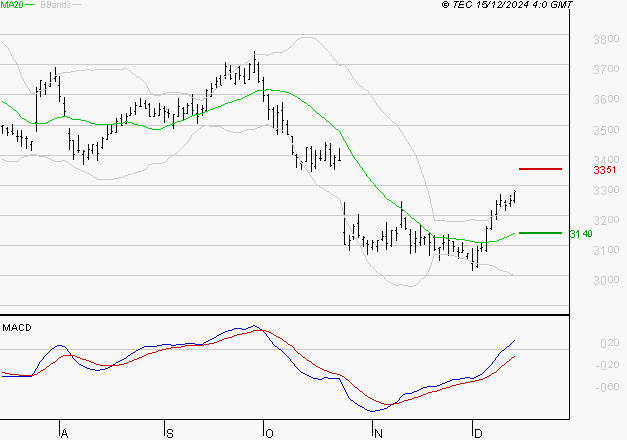Screen dimensions: 627x440
Task: Click the November 'N' month marker
Action: 378,434
